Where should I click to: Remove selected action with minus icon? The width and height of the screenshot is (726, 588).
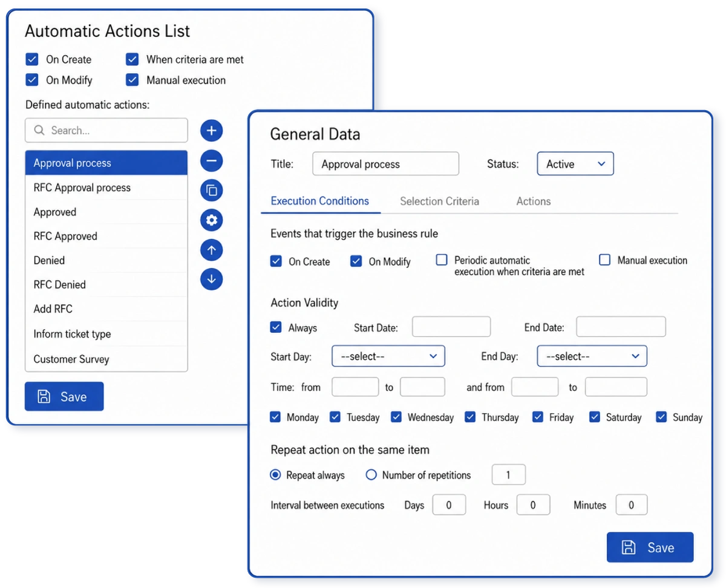(x=212, y=161)
